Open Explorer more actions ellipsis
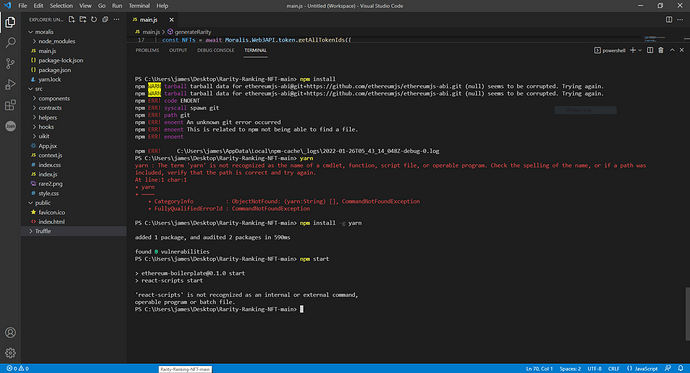 [116, 19]
